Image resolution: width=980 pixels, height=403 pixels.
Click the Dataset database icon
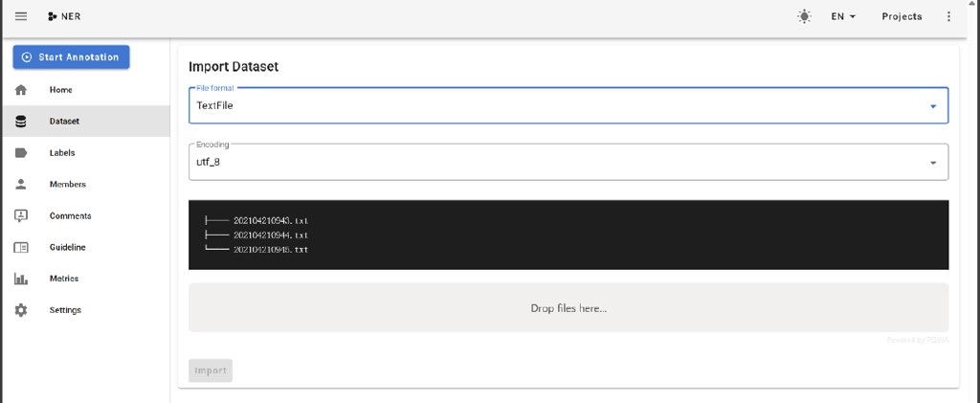pos(21,122)
